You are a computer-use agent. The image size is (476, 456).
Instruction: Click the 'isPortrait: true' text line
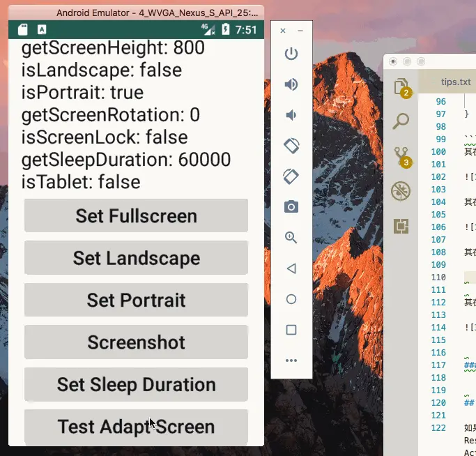coord(82,92)
